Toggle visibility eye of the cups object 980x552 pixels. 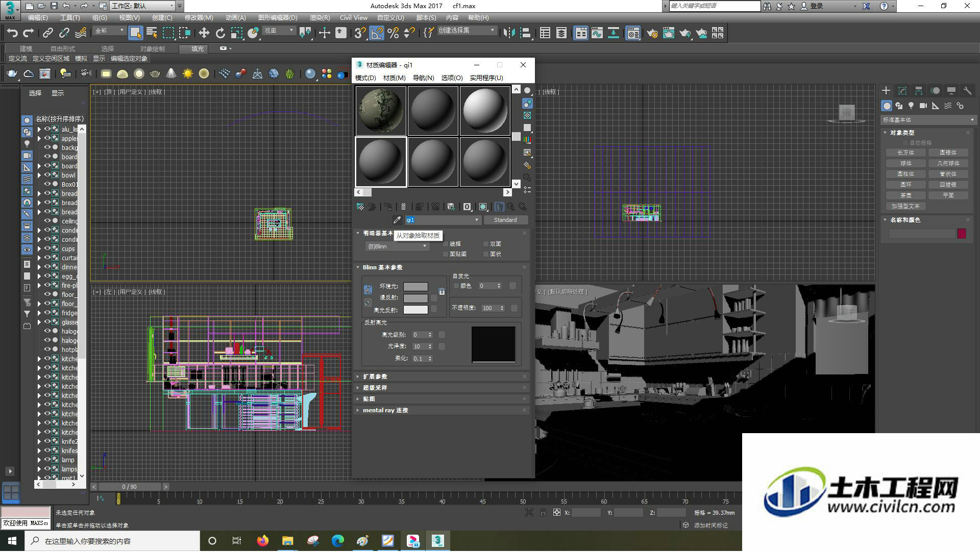point(47,248)
